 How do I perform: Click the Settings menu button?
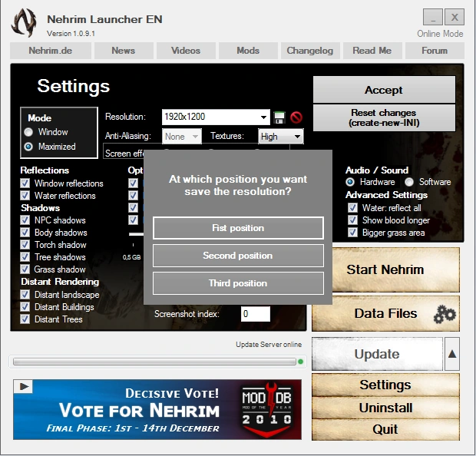pyautogui.click(x=385, y=385)
